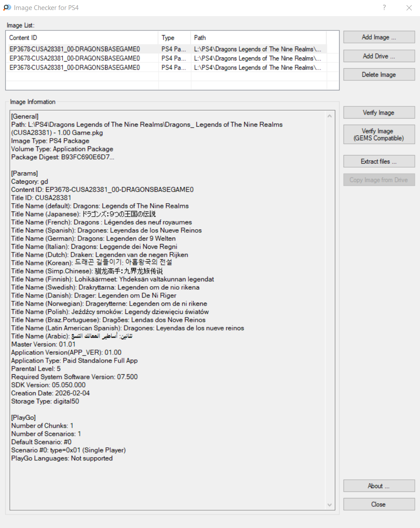Click the 'Title Name (default)' line
This screenshot has height=528, width=420.
[100, 206]
